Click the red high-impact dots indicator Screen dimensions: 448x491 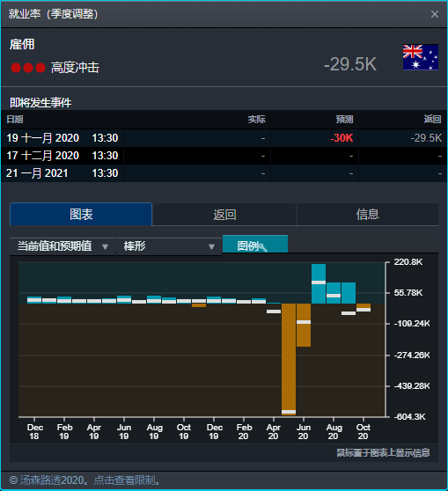(28, 68)
